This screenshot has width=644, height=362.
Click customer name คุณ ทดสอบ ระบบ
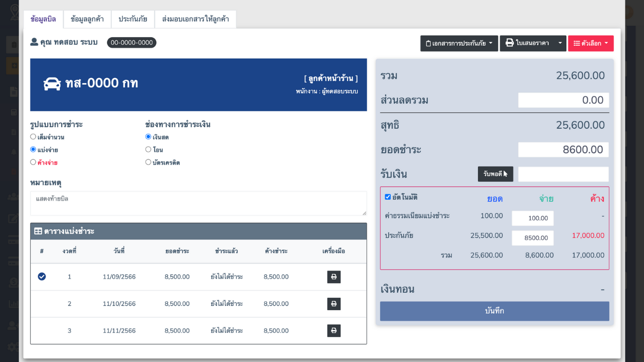(x=69, y=42)
